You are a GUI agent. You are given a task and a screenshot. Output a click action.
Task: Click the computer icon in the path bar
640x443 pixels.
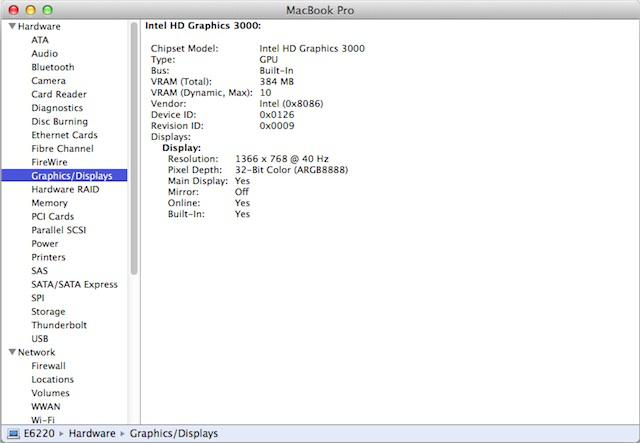click(x=12, y=434)
